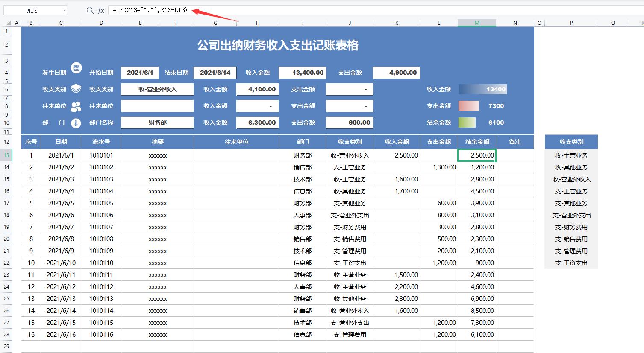
Task: Click the calendar icon beside 发生日期
Action: tap(76, 67)
